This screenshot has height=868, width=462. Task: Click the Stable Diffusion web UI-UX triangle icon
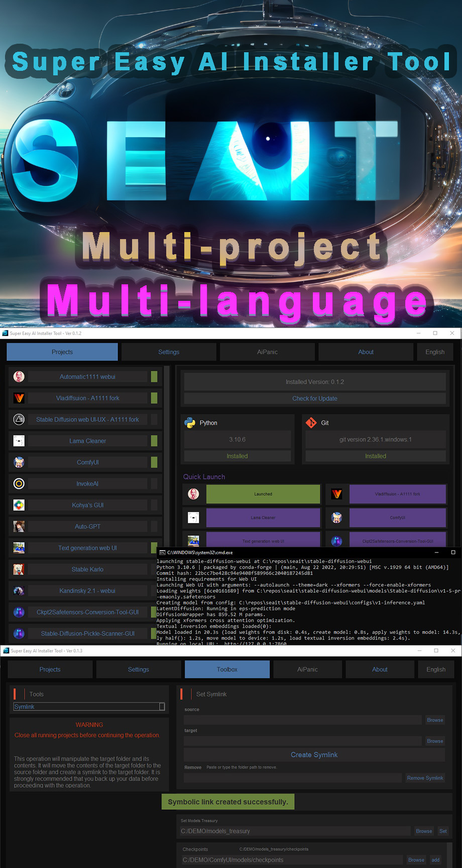(19, 419)
